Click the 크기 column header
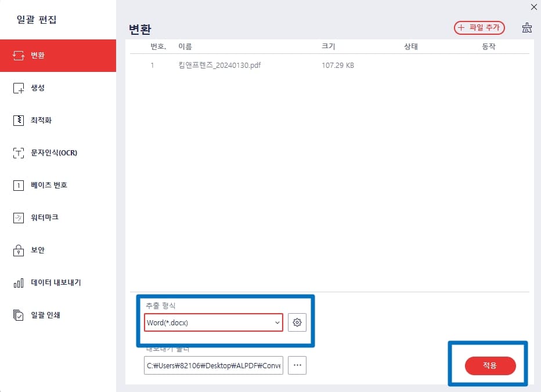 328,46
